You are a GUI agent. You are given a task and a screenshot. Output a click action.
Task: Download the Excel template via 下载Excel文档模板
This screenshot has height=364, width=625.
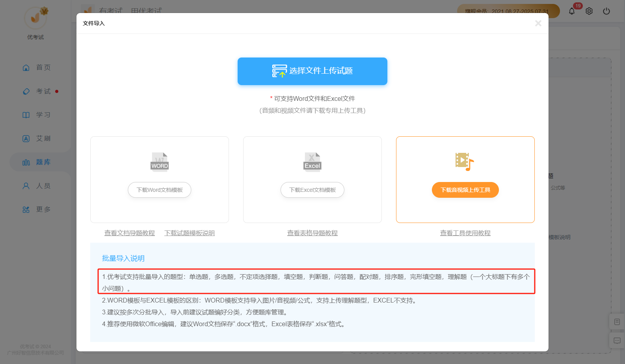coord(312,190)
